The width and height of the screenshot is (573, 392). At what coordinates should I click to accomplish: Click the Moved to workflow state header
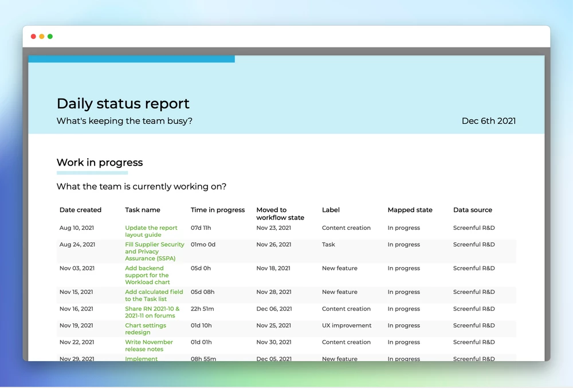coord(280,214)
